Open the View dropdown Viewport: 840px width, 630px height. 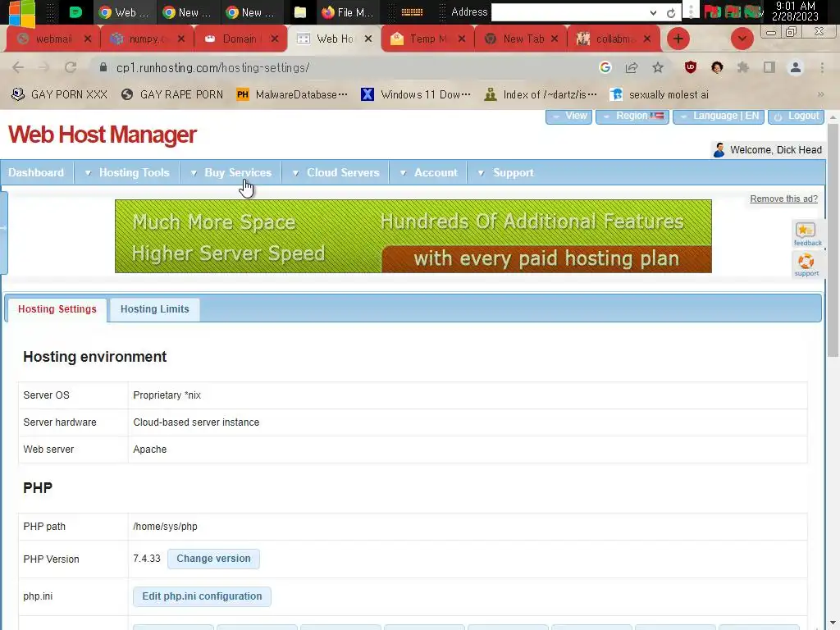tap(569, 116)
